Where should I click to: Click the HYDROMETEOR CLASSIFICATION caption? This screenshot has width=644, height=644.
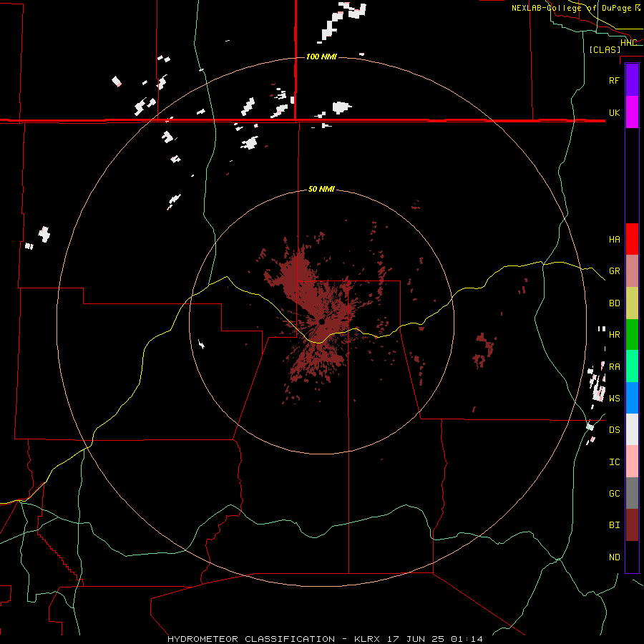(251, 639)
